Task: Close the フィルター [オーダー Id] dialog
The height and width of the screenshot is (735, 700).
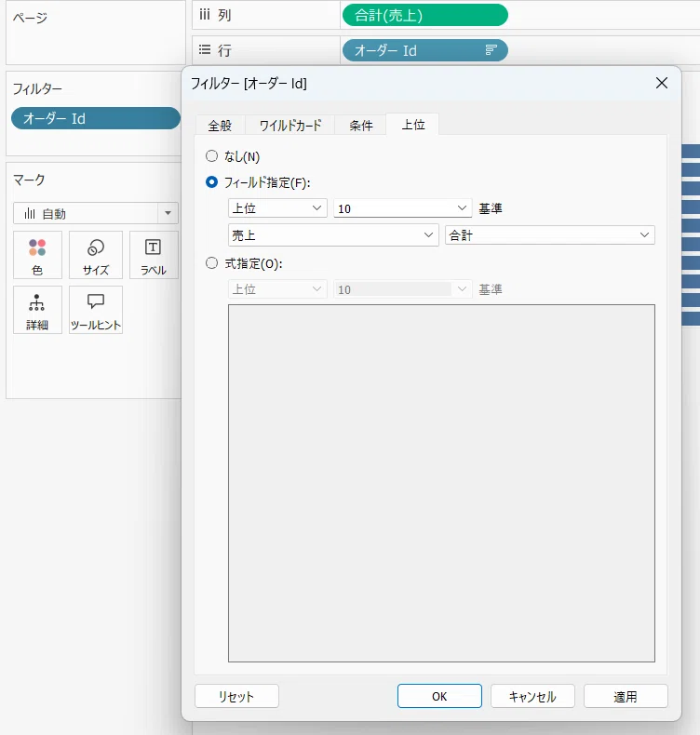Action: [x=662, y=83]
